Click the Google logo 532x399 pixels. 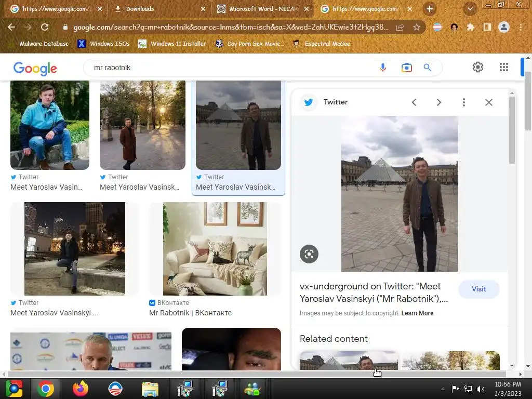tap(35, 68)
